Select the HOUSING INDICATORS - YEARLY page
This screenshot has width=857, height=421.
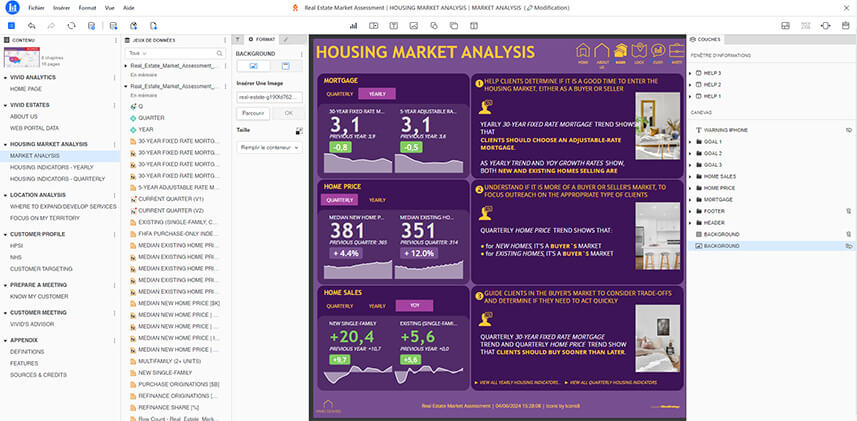click(x=51, y=167)
